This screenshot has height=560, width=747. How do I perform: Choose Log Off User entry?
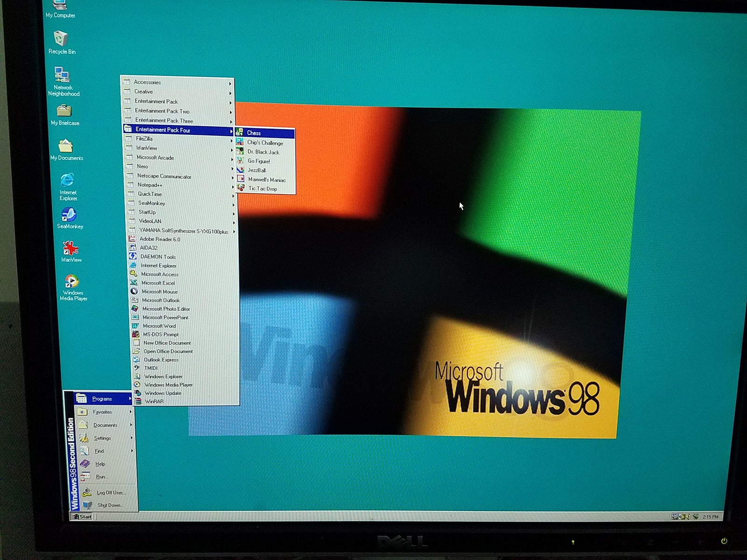[x=107, y=492]
